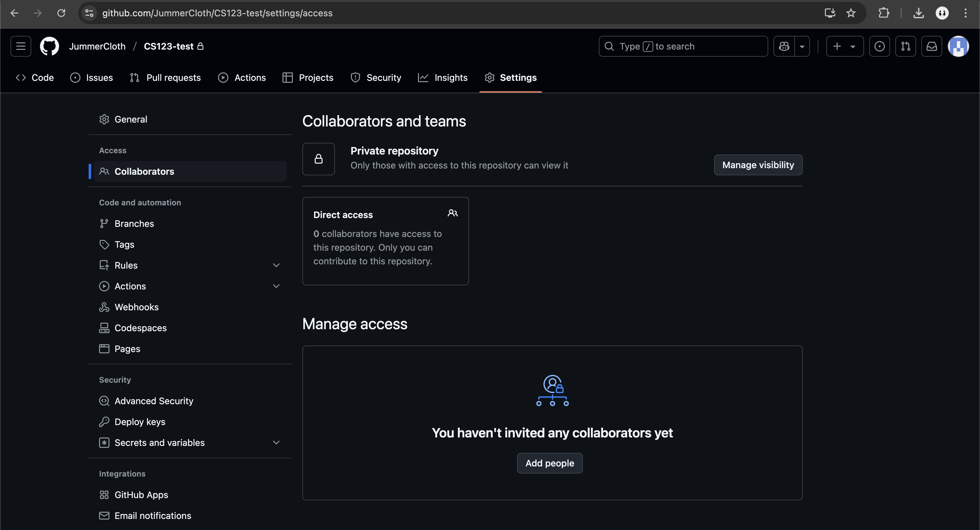Switch to the Insights tab
980x530 pixels.
pos(443,77)
